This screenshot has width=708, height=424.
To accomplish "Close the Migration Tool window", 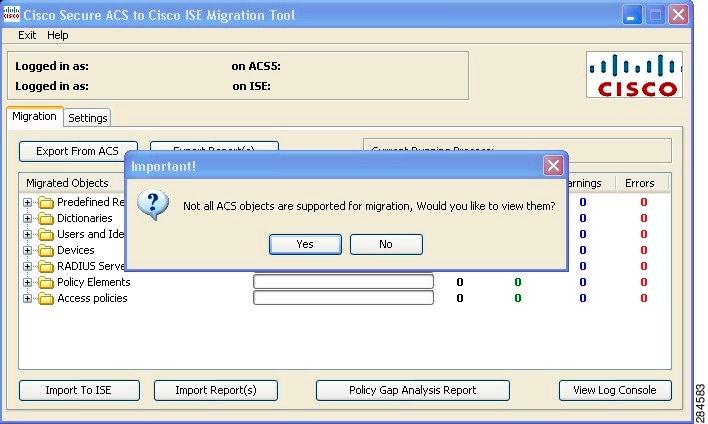I will tap(678, 15).
